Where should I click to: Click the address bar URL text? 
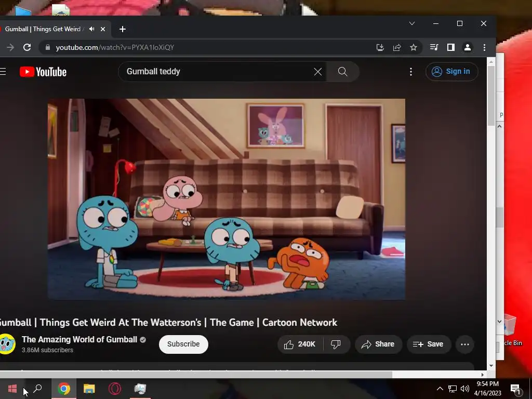pyautogui.click(x=115, y=47)
